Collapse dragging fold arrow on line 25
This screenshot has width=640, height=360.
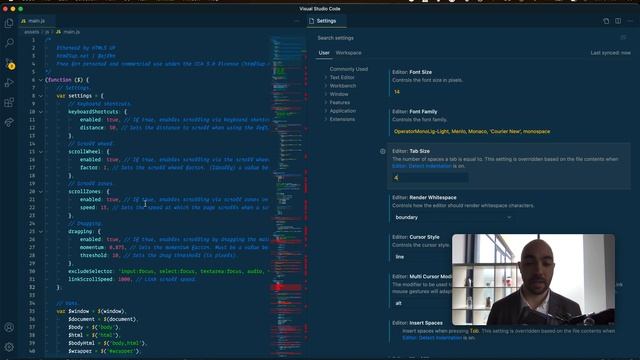point(41,231)
